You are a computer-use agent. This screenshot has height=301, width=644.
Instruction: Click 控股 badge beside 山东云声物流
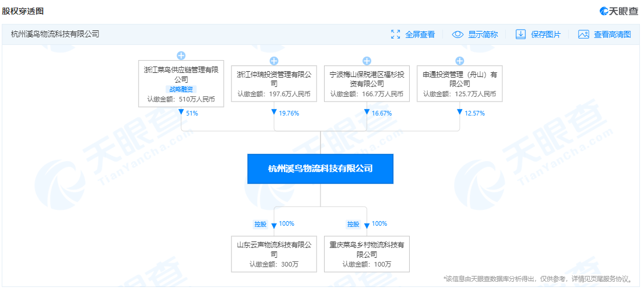click(259, 224)
